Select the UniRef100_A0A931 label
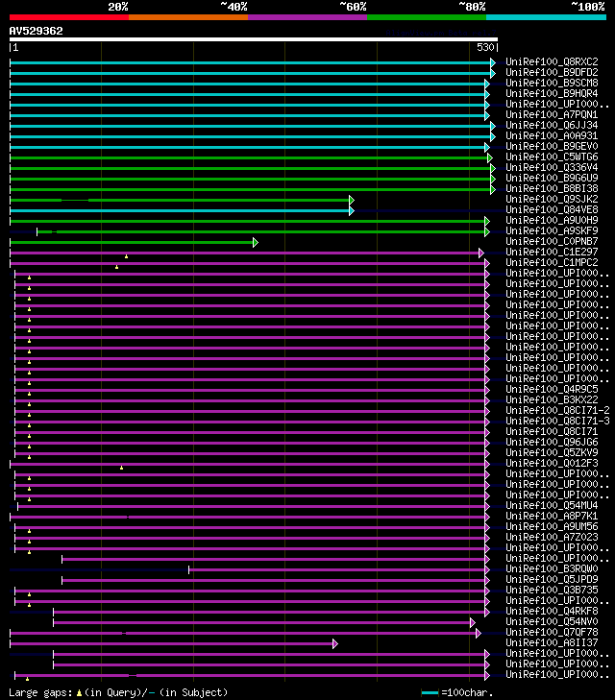 coord(552,135)
